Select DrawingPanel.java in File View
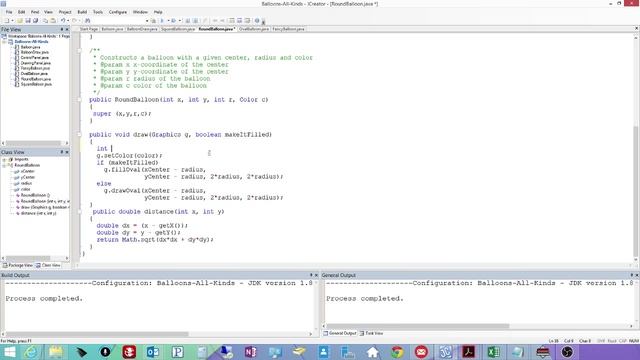640x360 pixels. (36, 63)
